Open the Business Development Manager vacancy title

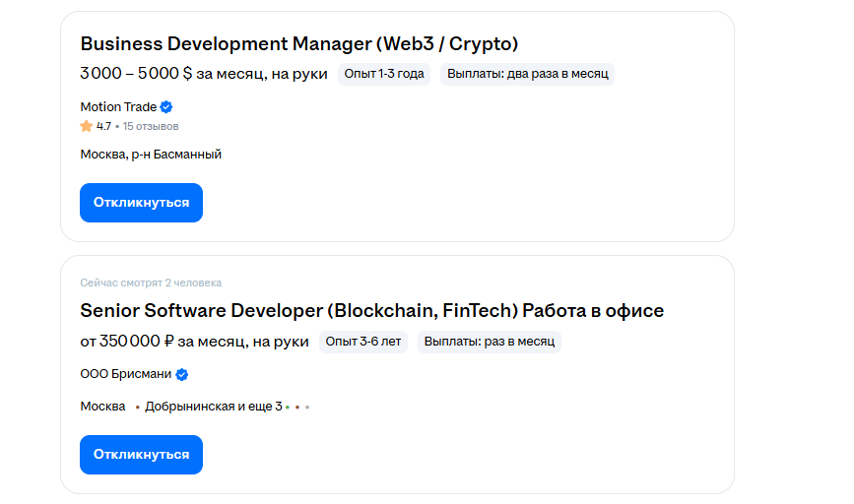coord(298,43)
